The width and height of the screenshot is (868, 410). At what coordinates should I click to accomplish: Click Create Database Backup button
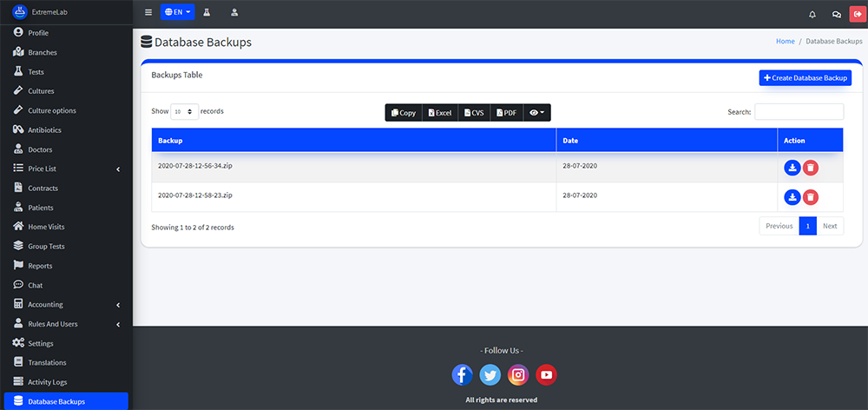805,78
